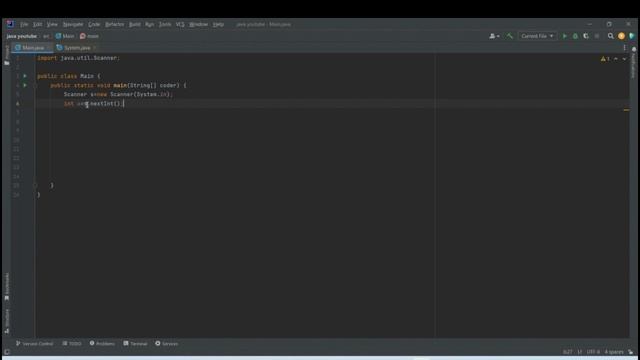Click the import java.util.Scanner line
640x360 pixels.
pyautogui.click(x=78, y=58)
